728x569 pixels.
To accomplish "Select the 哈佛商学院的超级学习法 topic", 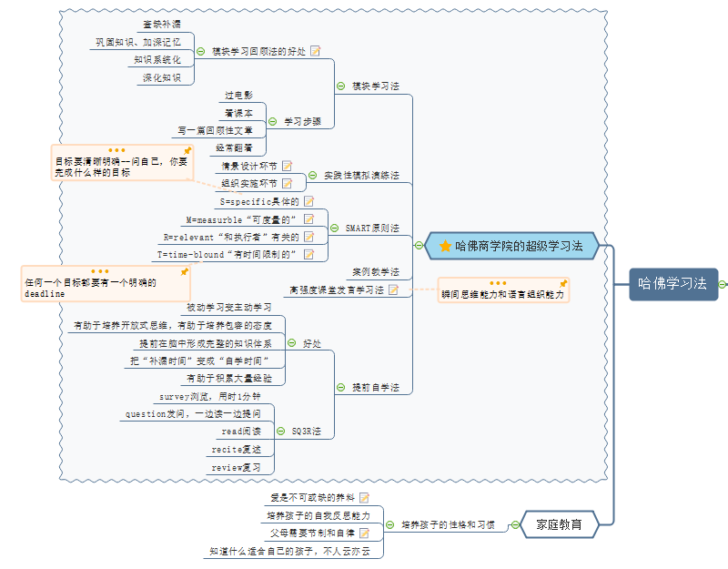I will click(x=511, y=246).
